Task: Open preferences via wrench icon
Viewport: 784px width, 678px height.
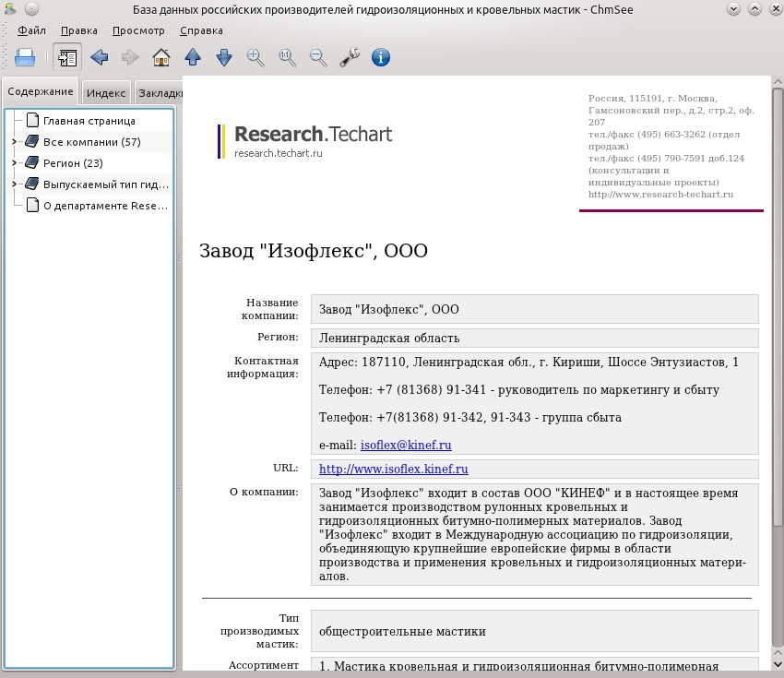Action: click(x=350, y=57)
